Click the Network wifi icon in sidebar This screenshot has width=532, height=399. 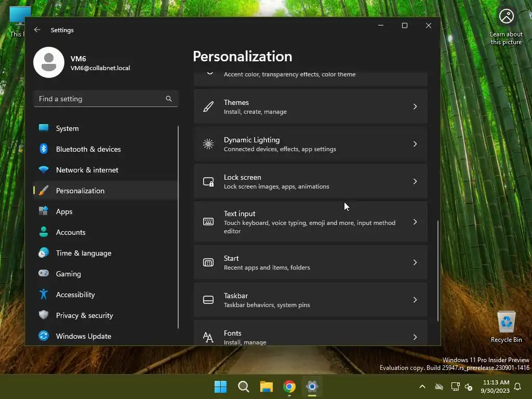pos(44,169)
